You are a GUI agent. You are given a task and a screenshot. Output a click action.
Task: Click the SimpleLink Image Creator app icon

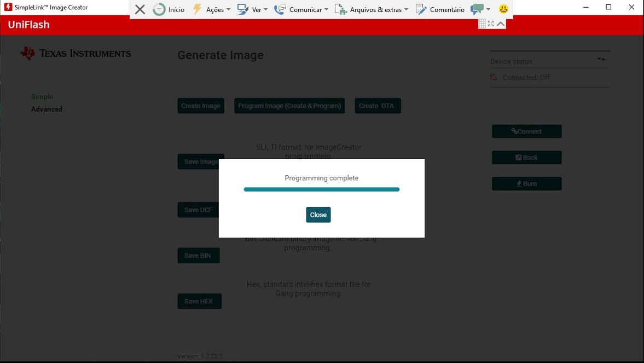point(8,7)
